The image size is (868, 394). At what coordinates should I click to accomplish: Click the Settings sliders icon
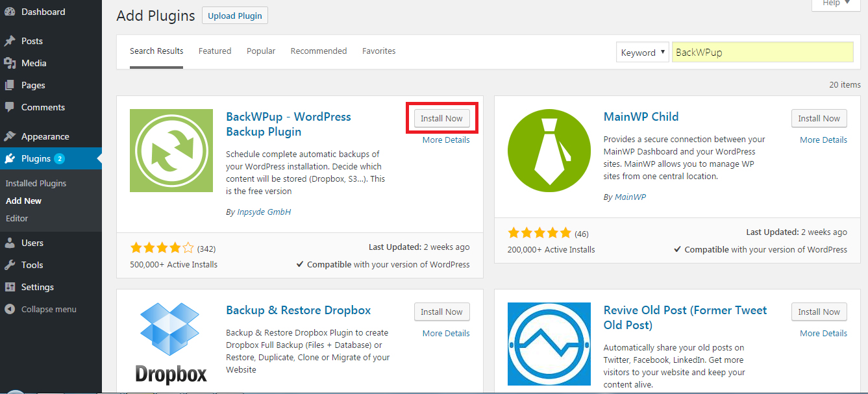(10, 287)
